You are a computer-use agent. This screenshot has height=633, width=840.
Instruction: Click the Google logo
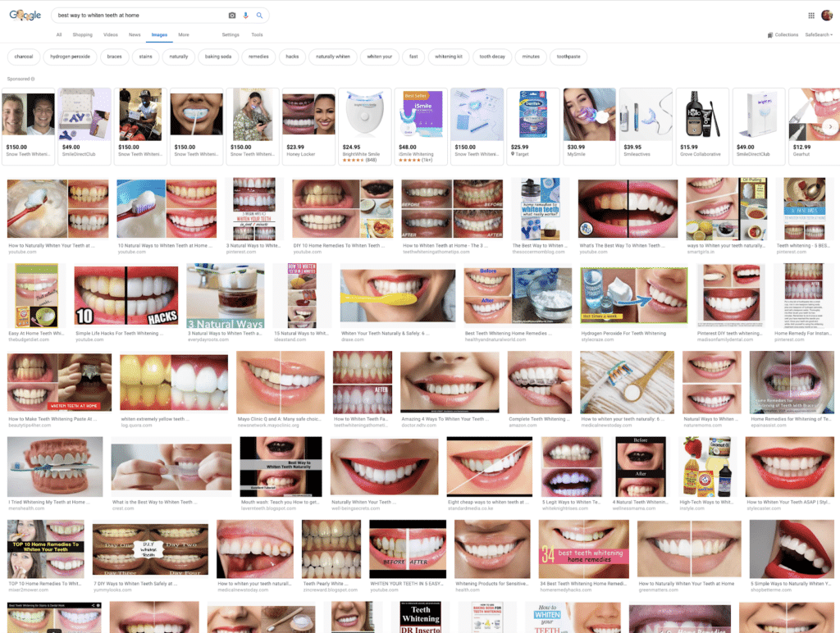pos(25,16)
